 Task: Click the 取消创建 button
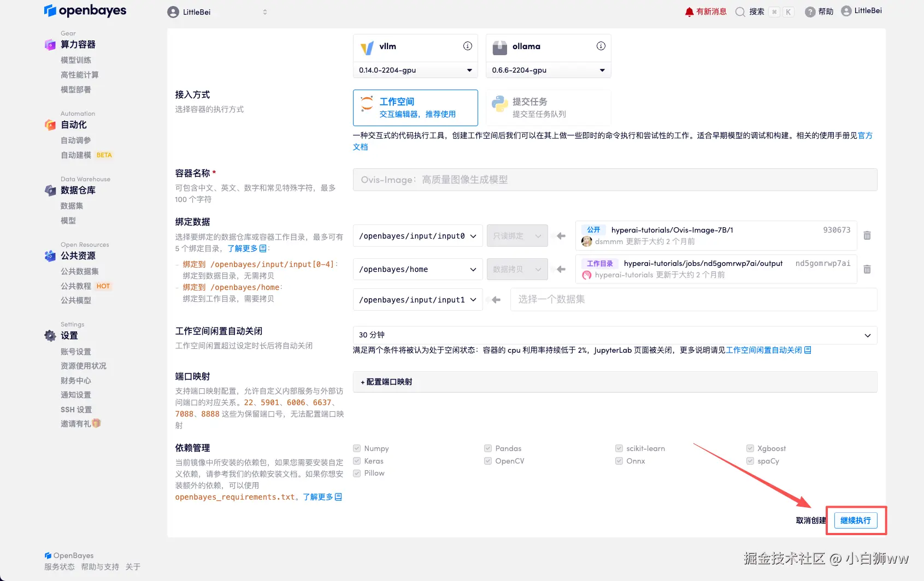[811, 520]
